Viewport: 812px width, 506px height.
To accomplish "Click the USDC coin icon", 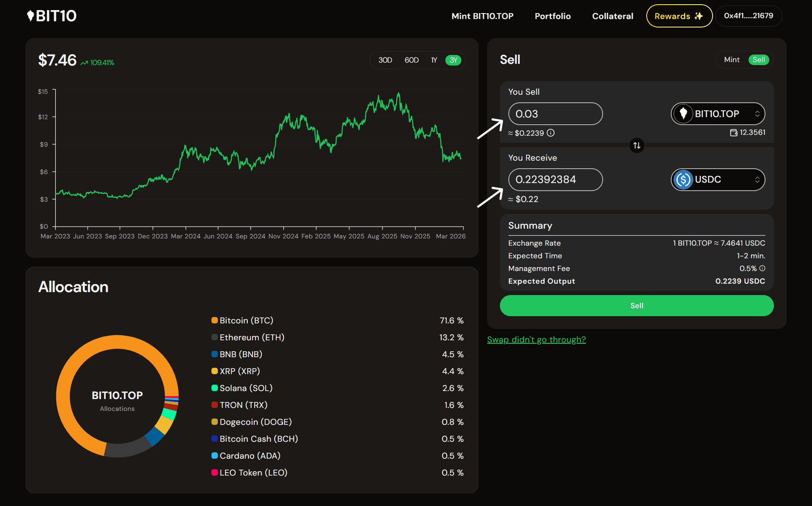I will point(683,180).
